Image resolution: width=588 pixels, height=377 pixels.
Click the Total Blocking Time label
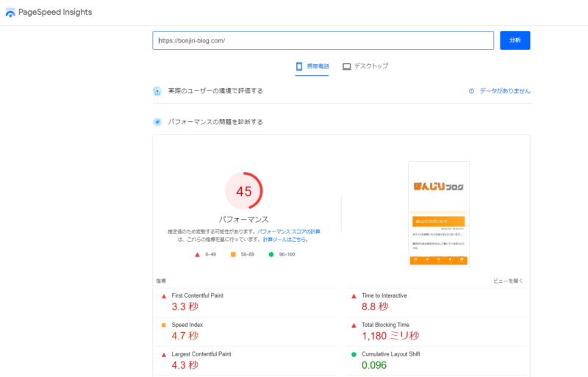(385, 325)
